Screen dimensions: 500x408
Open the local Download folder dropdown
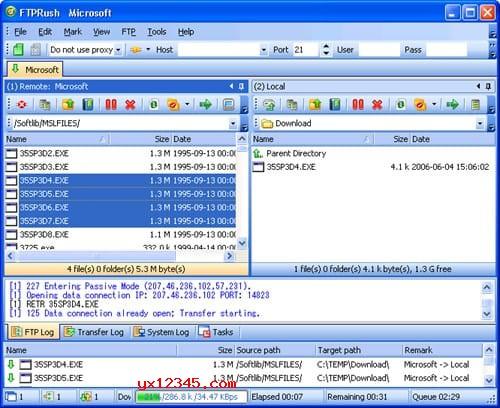480,124
